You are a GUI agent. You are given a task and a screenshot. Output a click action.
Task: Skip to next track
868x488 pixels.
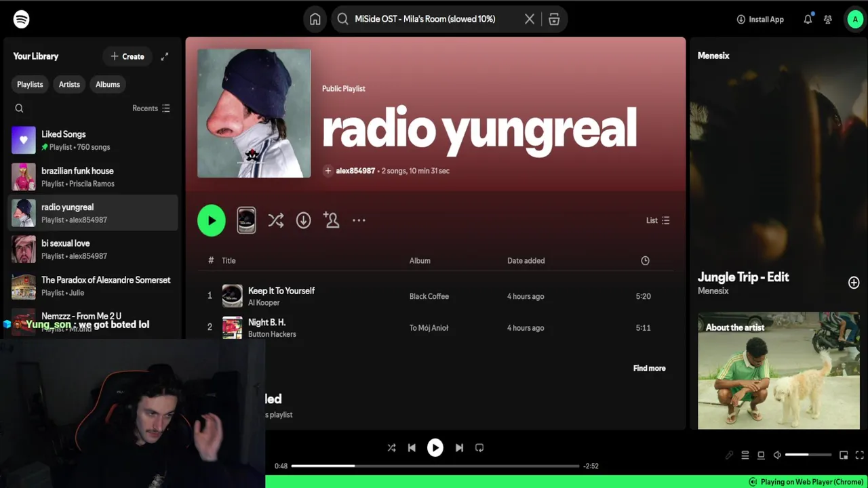pyautogui.click(x=459, y=448)
